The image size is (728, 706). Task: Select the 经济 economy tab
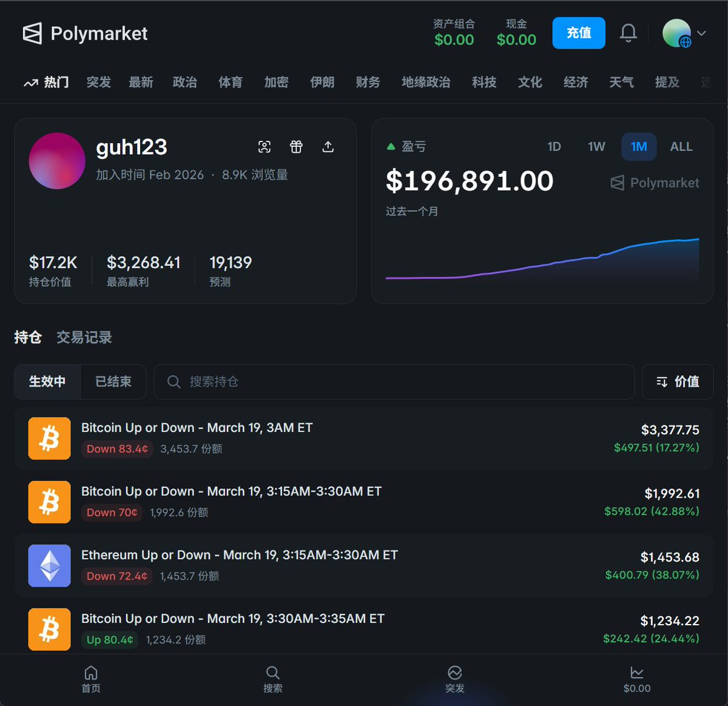[576, 82]
